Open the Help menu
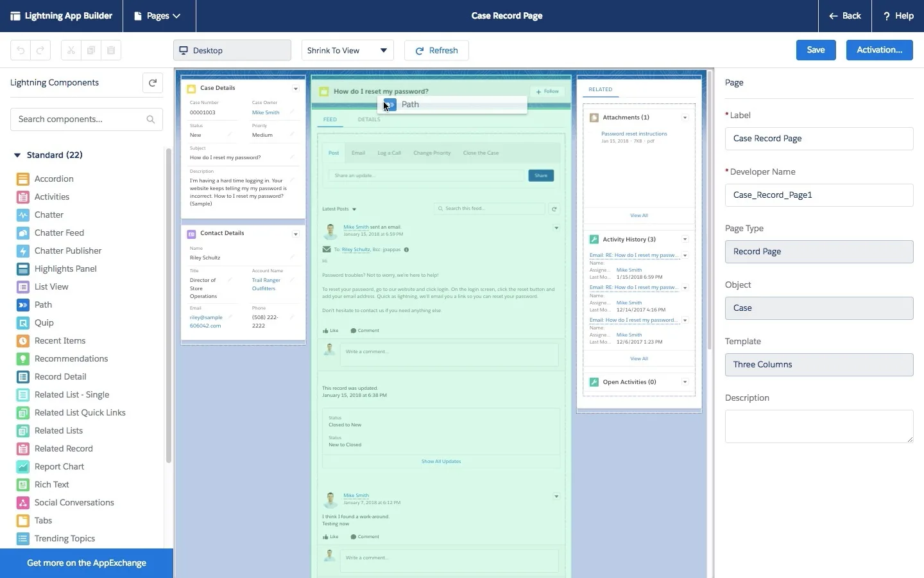This screenshot has width=924, height=578. pyautogui.click(x=898, y=16)
